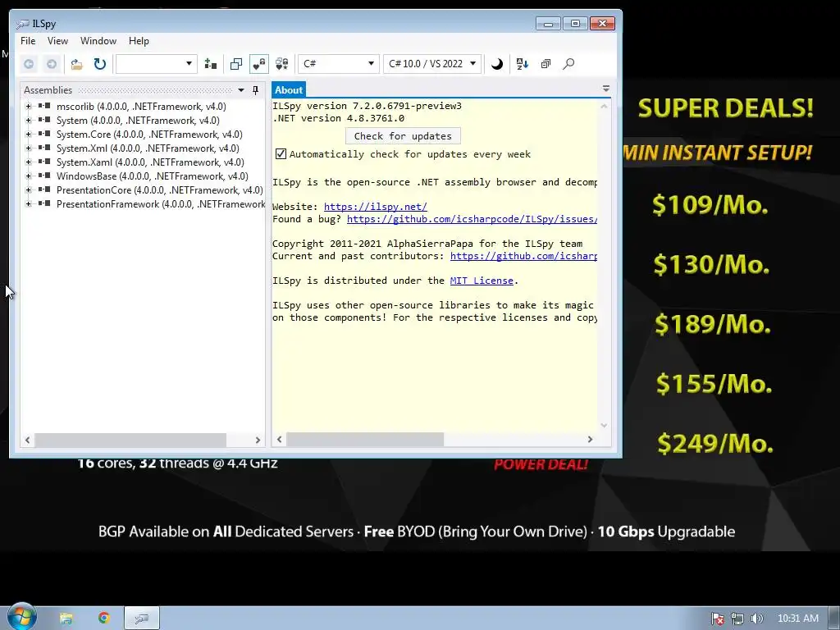Open Action Center flag in tray
840x630 pixels.
[718, 619]
